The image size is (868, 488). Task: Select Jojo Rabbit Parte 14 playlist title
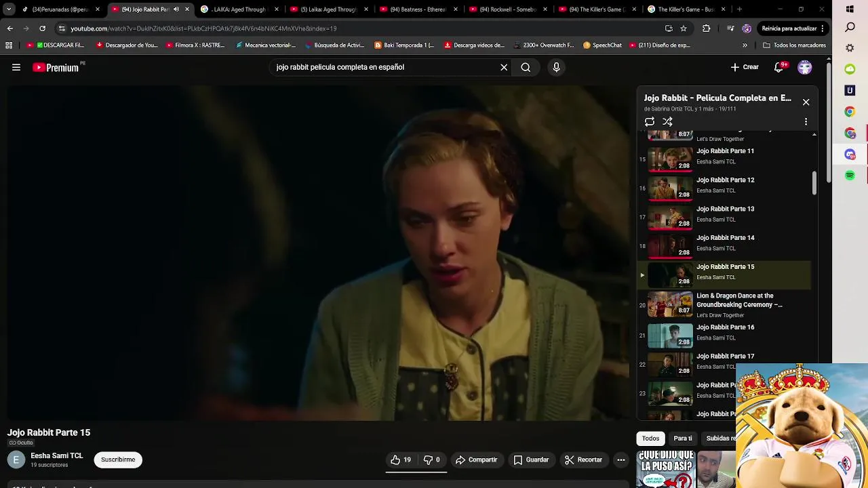[725, 238]
